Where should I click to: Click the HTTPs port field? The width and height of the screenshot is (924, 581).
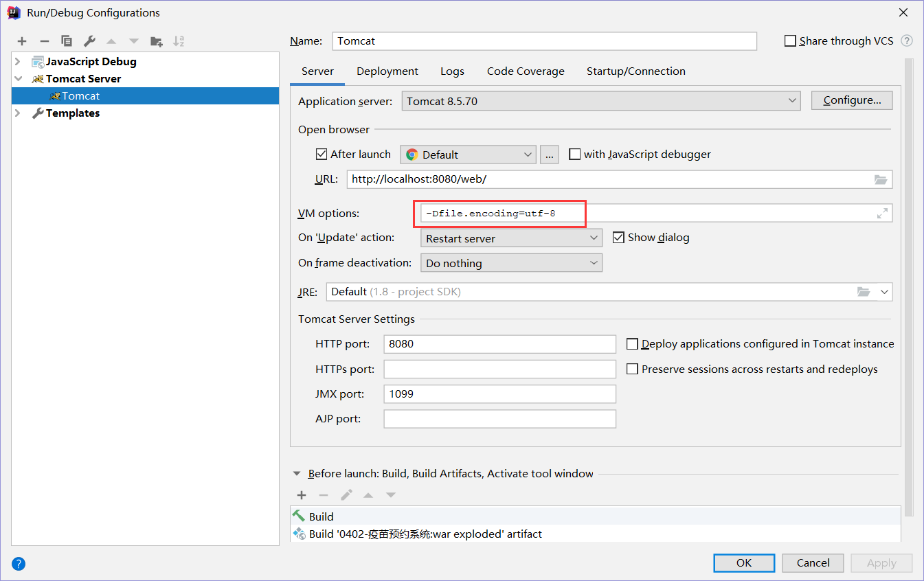500,369
